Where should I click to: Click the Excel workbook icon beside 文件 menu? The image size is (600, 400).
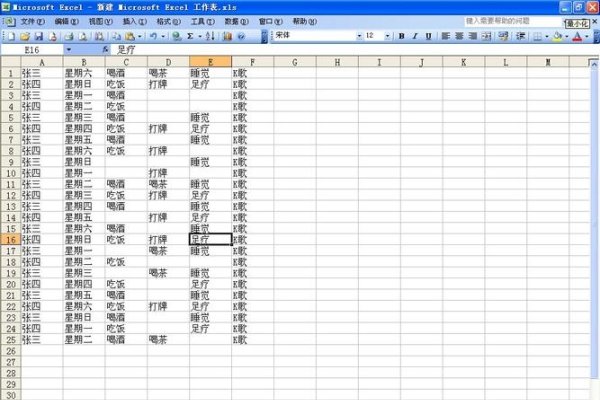(9, 21)
